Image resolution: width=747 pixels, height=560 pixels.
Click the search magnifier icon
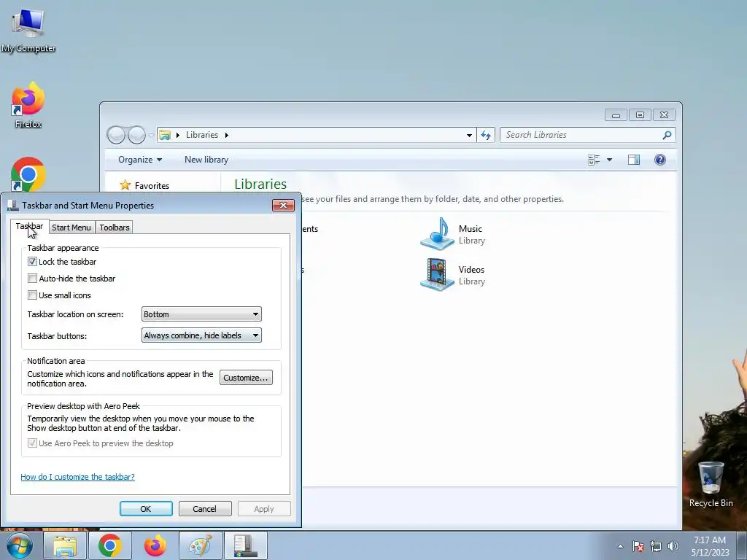click(667, 135)
